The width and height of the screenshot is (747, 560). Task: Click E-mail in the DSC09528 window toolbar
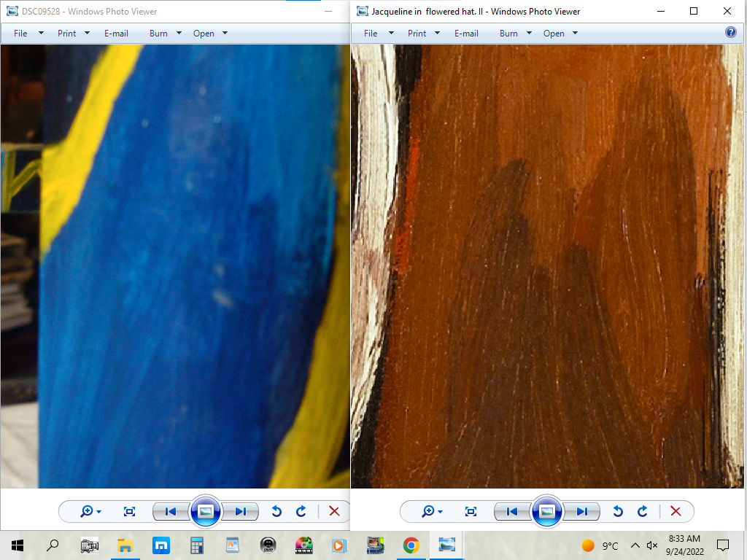(116, 33)
